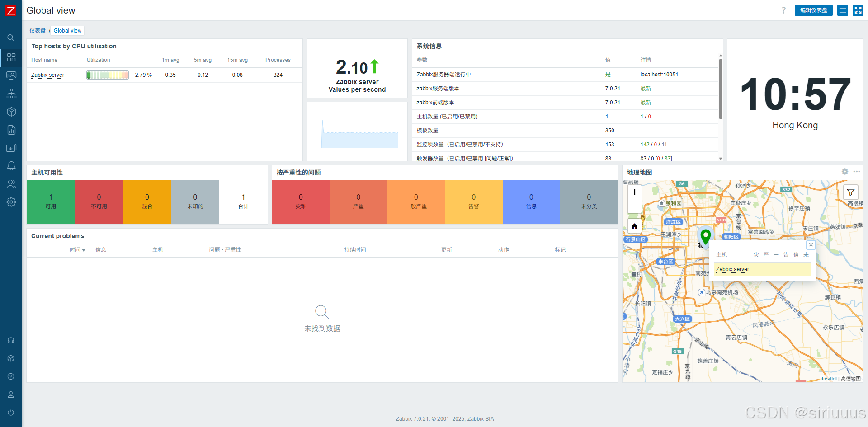
Task: Open the dashboard actions hamburger menu
Action: click(x=843, y=10)
